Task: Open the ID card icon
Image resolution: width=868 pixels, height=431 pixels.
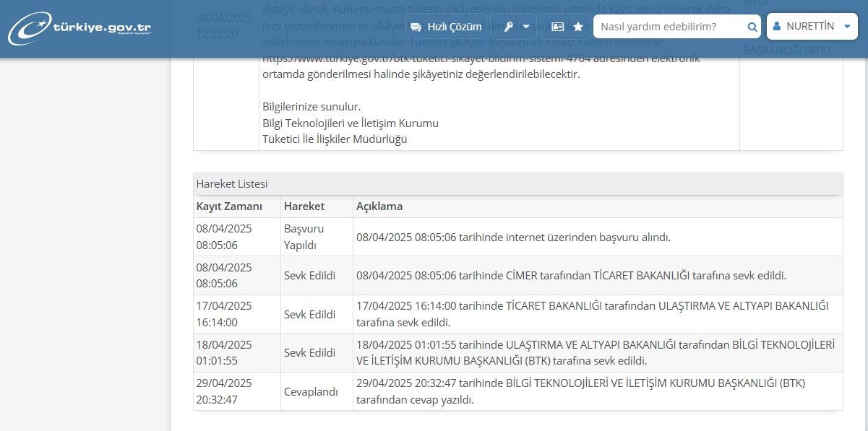Action: 557,27
